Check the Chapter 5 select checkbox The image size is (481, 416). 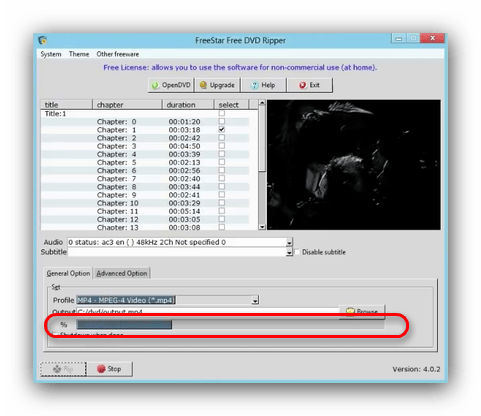[x=222, y=162]
